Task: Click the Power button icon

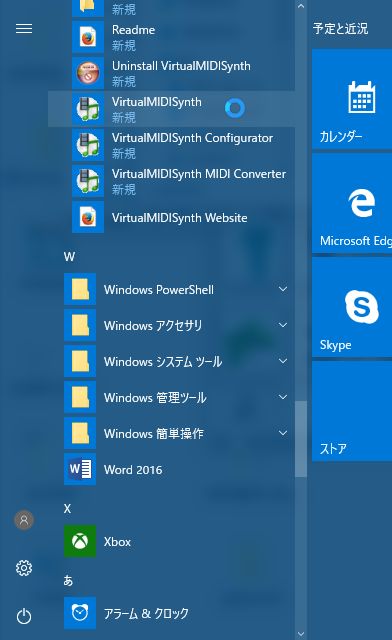Action: coord(24,616)
